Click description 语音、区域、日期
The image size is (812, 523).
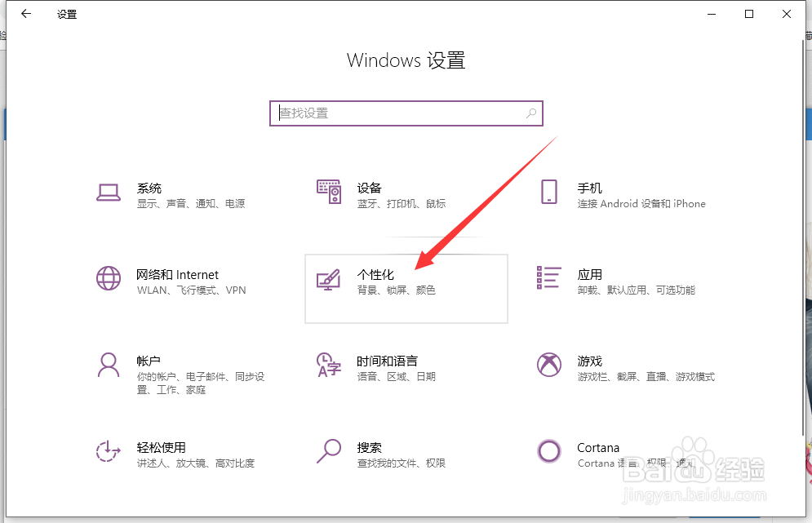coord(396,376)
